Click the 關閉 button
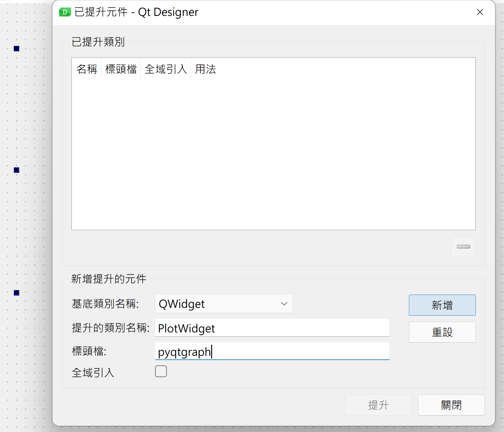The image size is (504, 432). (451, 405)
